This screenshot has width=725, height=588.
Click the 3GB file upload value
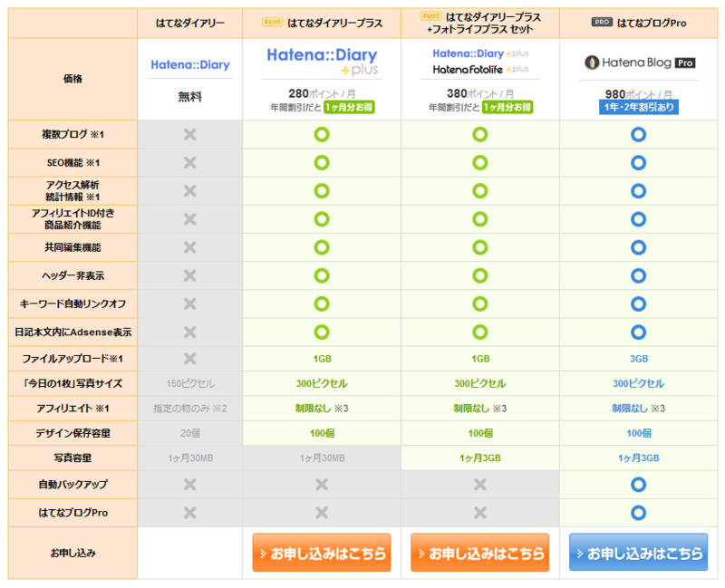point(639,359)
